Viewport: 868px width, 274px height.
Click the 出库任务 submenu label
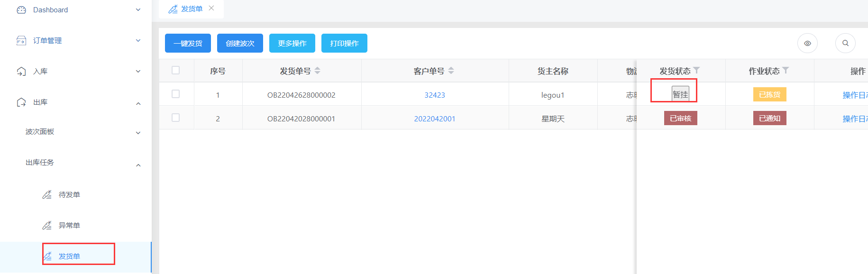40,163
